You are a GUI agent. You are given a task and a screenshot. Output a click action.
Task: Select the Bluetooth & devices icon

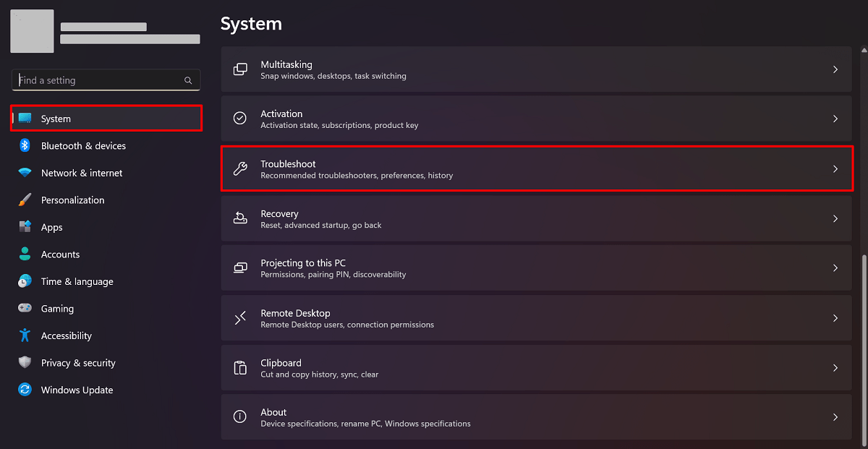pos(25,145)
